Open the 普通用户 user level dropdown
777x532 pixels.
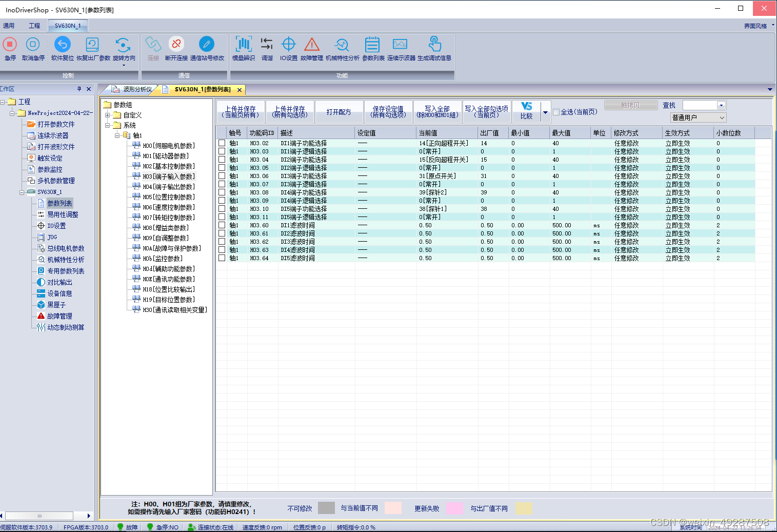[x=699, y=117]
